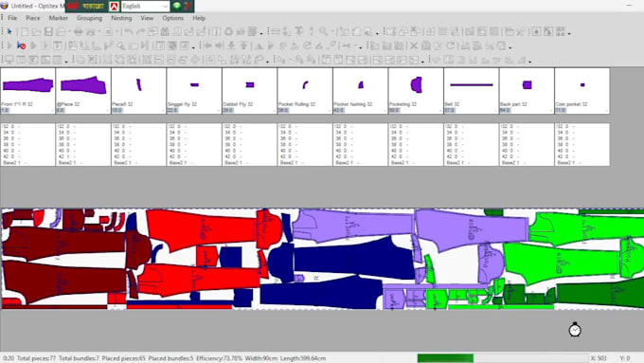
Task: Open the Options menu
Action: [173, 18]
